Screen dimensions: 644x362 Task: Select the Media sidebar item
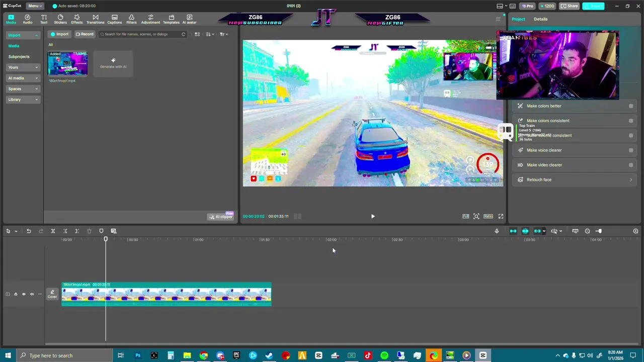pos(14,46)
